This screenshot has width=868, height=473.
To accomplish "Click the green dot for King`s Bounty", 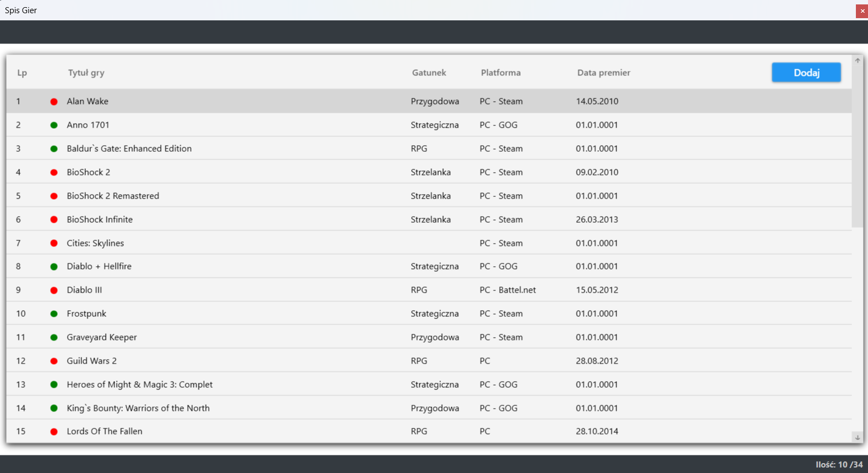I will (x=54, y=409).
